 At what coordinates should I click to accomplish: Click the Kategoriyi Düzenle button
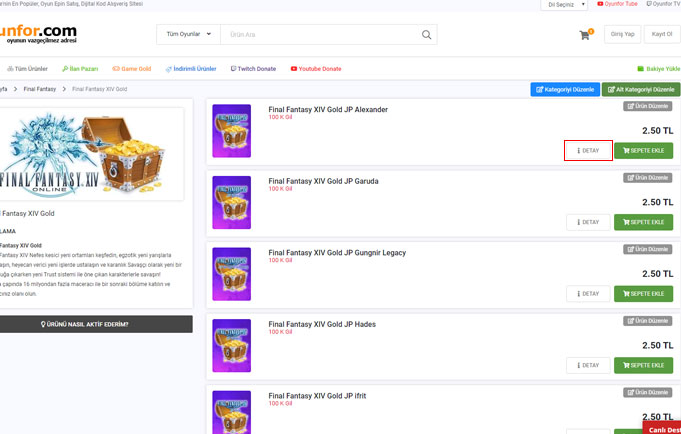click(x=565, y=90)
